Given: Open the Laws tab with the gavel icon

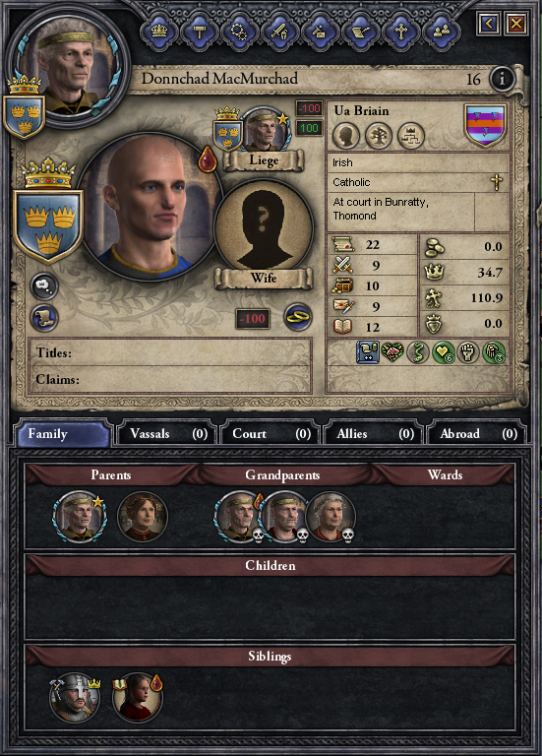Looking at the screenshot, I should click(x=200, y=31).
